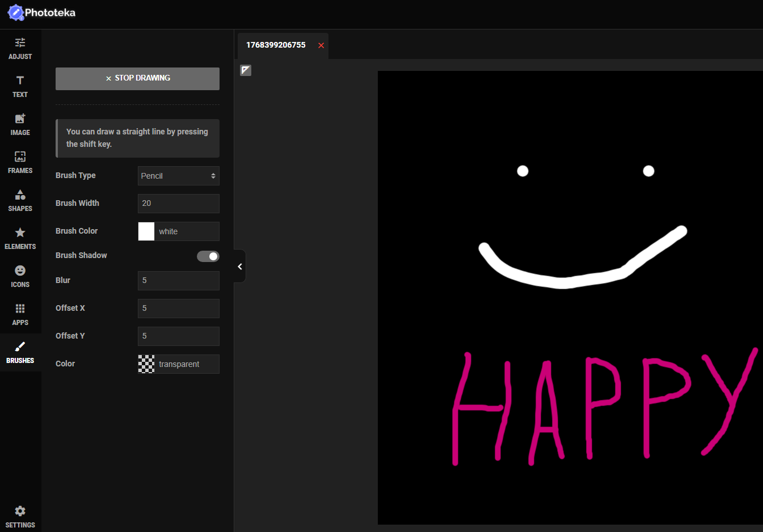Collapse the side panel with chevron
The width and height of the screenshot is (763, 532).
tap(240, 267)
